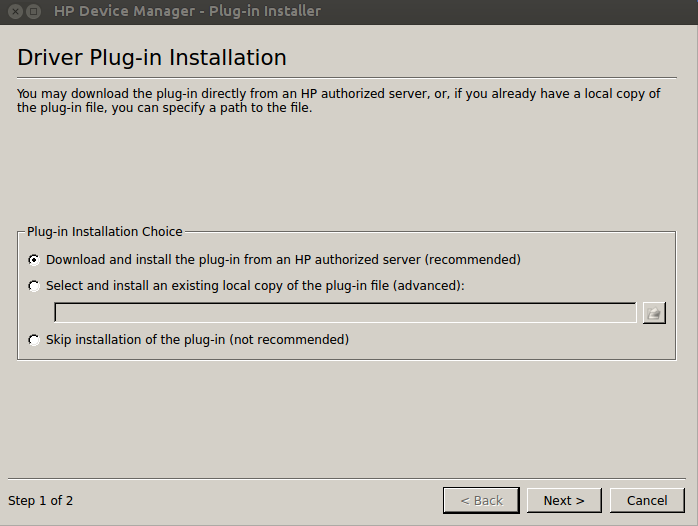Click the introductory description paragraph text
Screen dimensions: 698x526
pos(338,101)
